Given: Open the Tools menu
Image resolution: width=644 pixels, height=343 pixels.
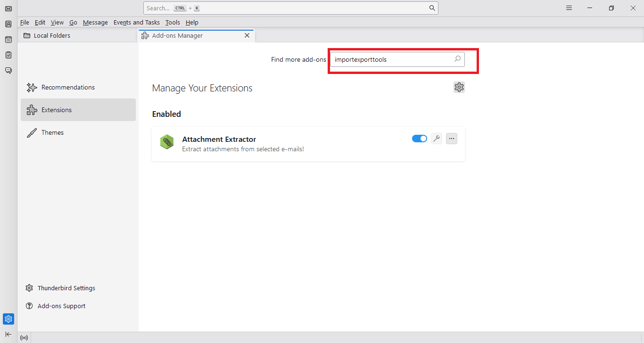Looking at the screenshot, I should pyautogui.click(x=173, y=22).
